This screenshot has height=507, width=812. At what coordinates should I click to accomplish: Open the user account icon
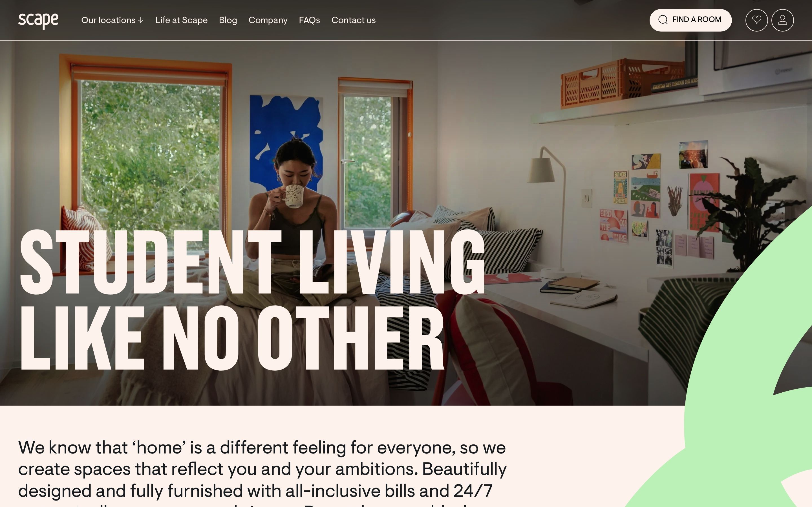[782, 20]
